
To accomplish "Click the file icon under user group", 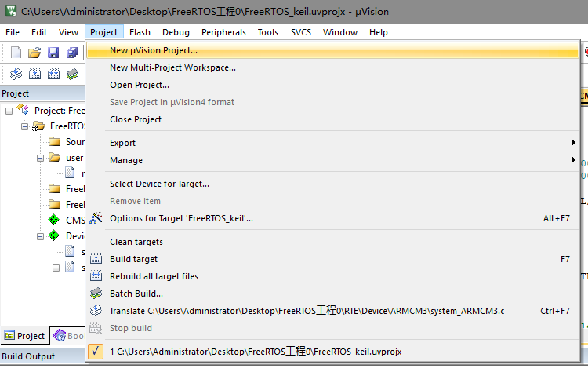I will [x=70, y=173].
